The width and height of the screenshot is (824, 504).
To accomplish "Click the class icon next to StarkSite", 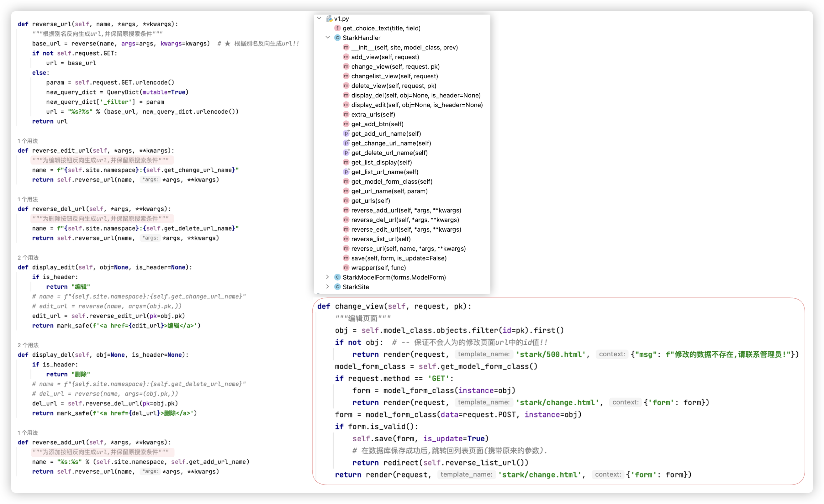I will pyautogui.click(x=337, y=287).
